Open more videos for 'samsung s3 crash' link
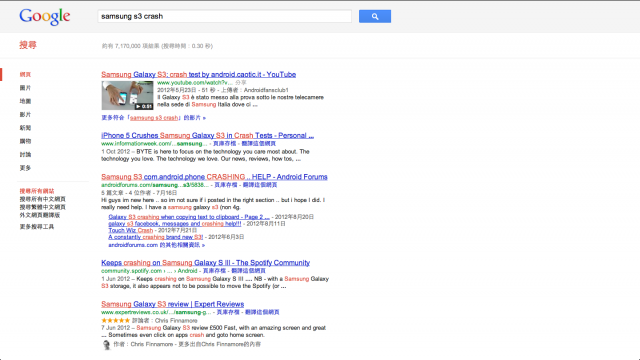 point(153,118)
